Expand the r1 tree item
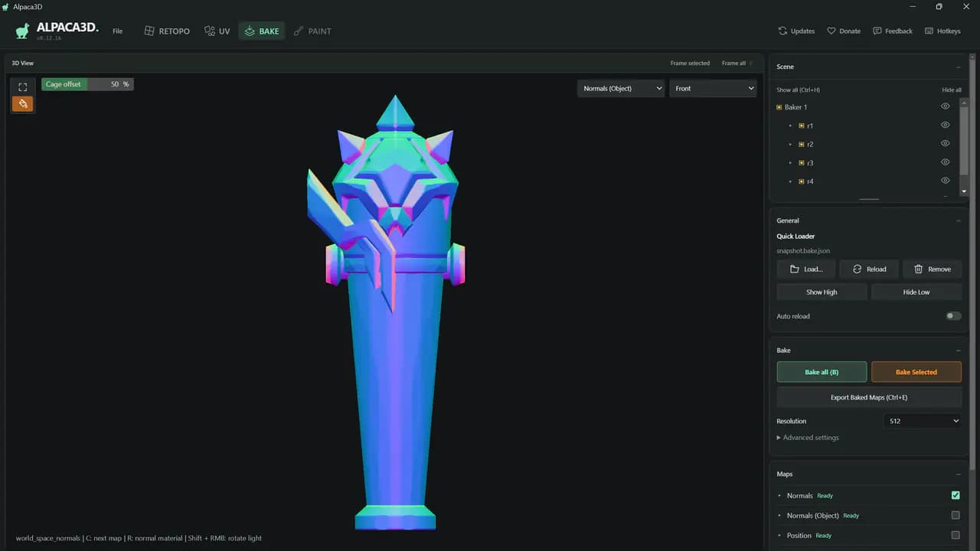Image resolution: width=980 pixels, height=551 pixels. click(x=790, y=126)
